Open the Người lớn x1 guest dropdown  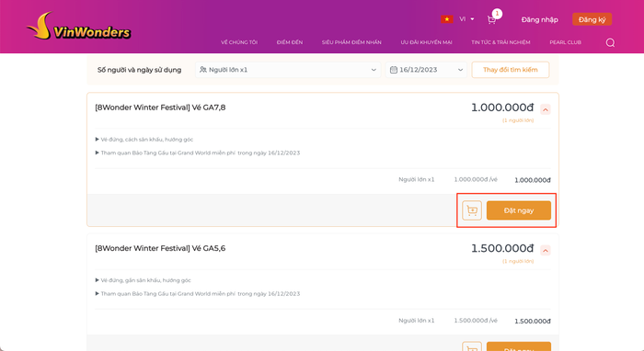[288, 70]
